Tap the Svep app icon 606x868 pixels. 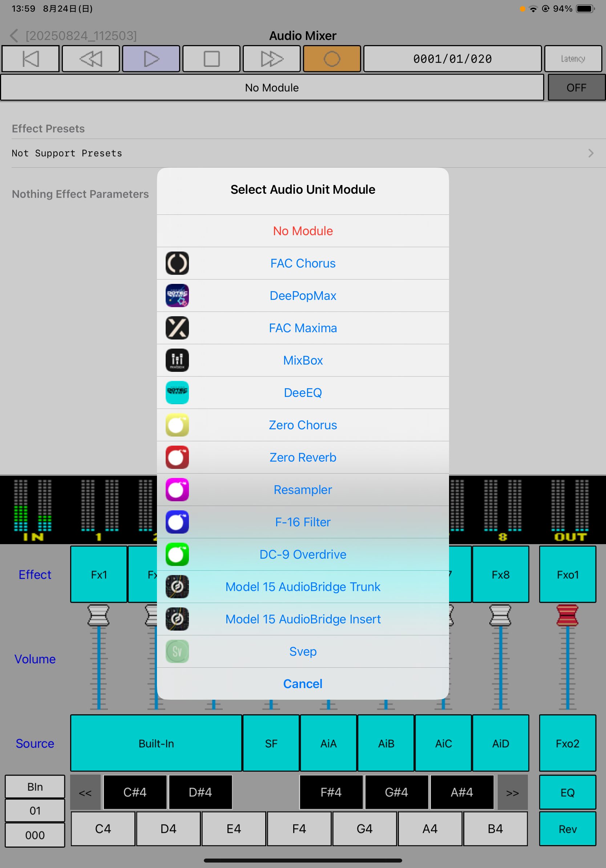pos(177,651)
